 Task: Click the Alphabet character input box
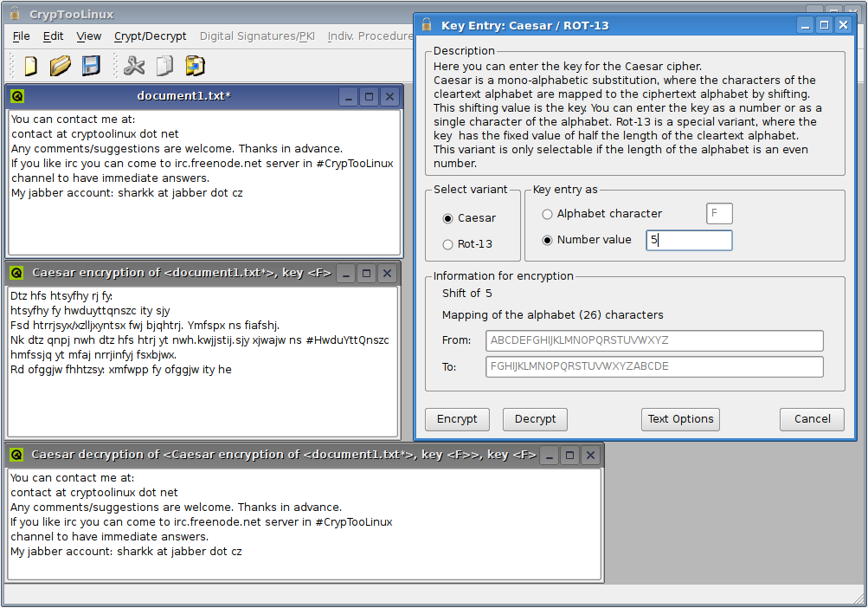pos(719,213)
